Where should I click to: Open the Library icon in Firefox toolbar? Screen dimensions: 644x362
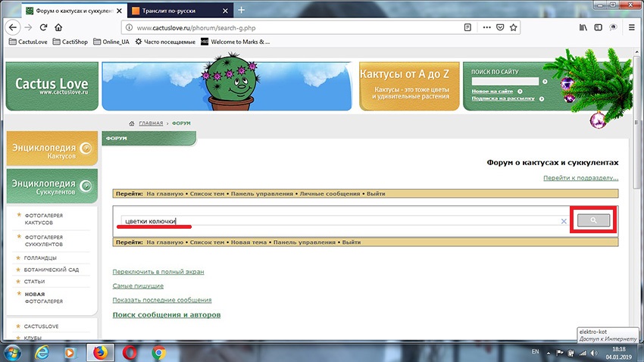click(583, 27)
